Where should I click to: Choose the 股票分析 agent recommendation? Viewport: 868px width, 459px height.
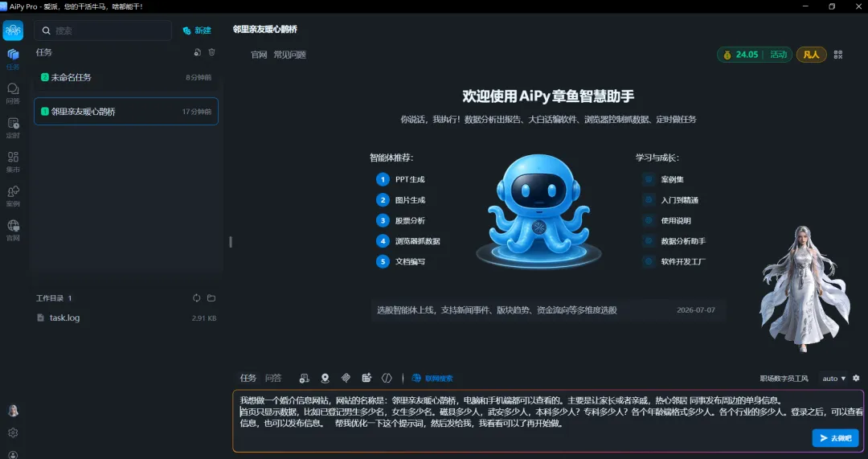pos(400,220)
